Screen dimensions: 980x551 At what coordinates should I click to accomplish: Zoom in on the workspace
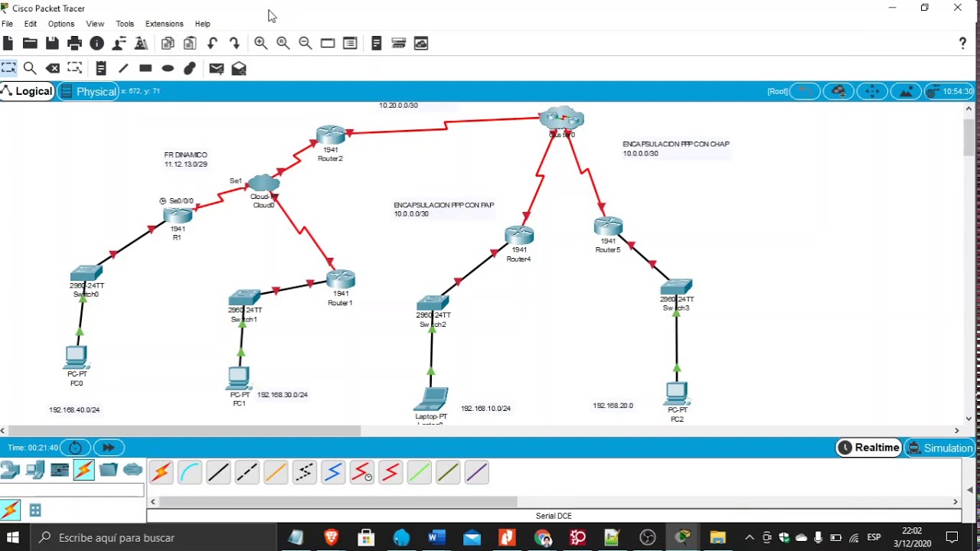[261, 44]
